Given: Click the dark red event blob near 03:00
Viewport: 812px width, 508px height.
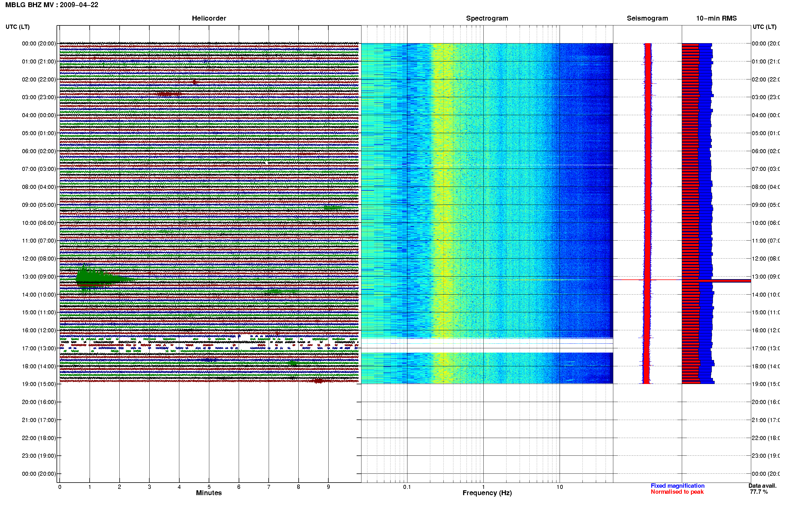Looking at the screenshot, I should tap(169, 94).
